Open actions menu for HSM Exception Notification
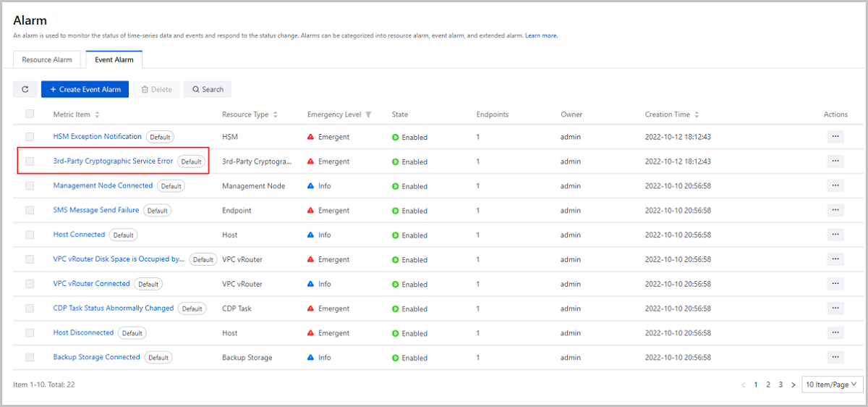Screen dimensions: 868x407 pyautogui.click(x=835, y=136)
